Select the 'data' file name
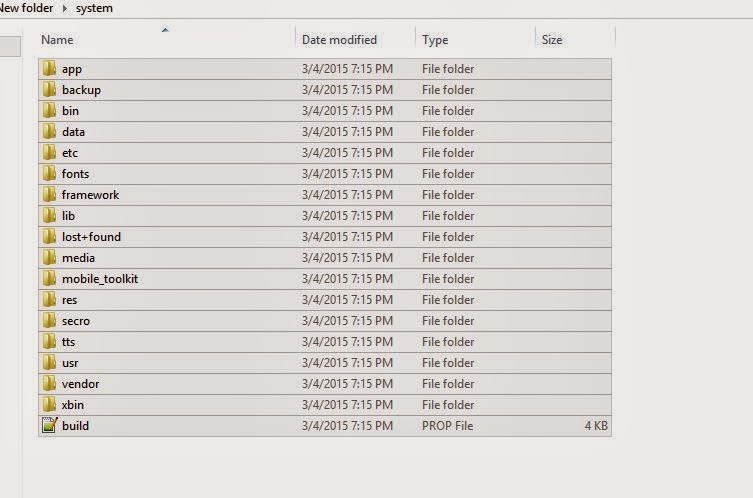 point(73,132)
